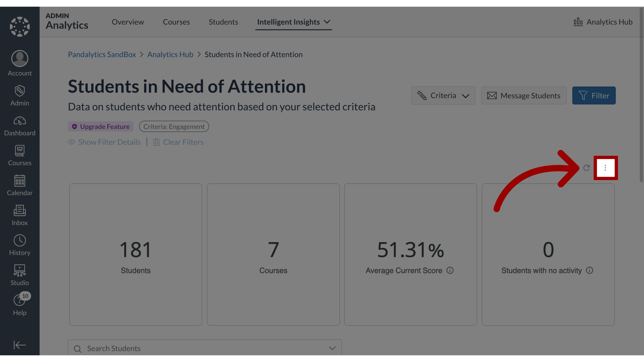
Task: Expand the Search Students dropdown arrow
Action: 332,348
